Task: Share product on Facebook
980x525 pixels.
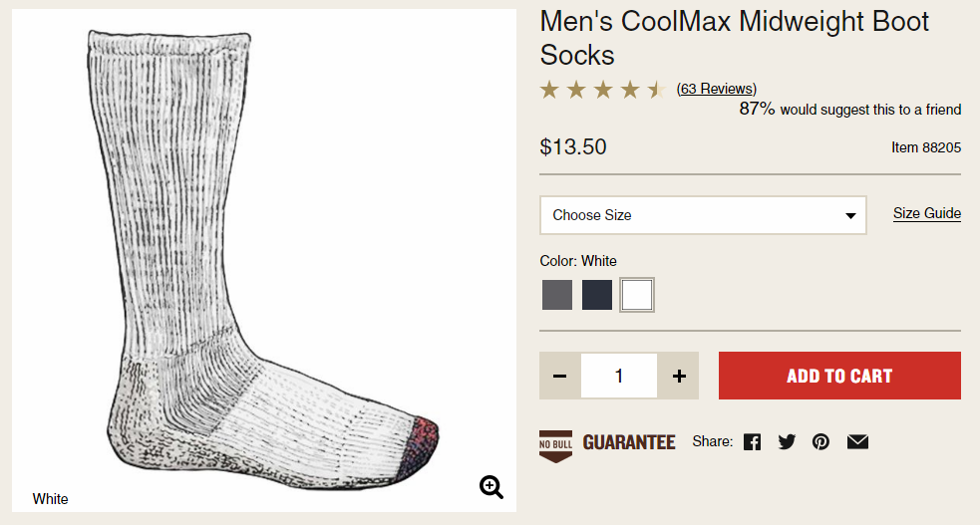Action: (752, 441)
